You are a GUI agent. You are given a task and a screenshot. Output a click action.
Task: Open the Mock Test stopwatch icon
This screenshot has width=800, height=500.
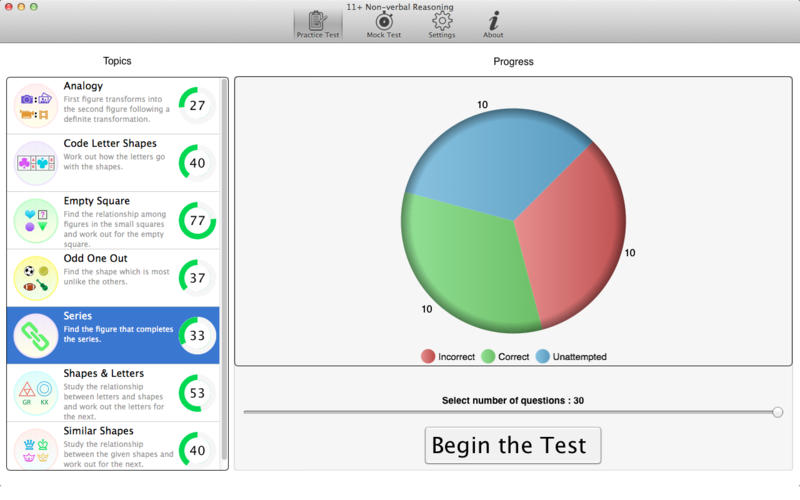tap(384, 21)
